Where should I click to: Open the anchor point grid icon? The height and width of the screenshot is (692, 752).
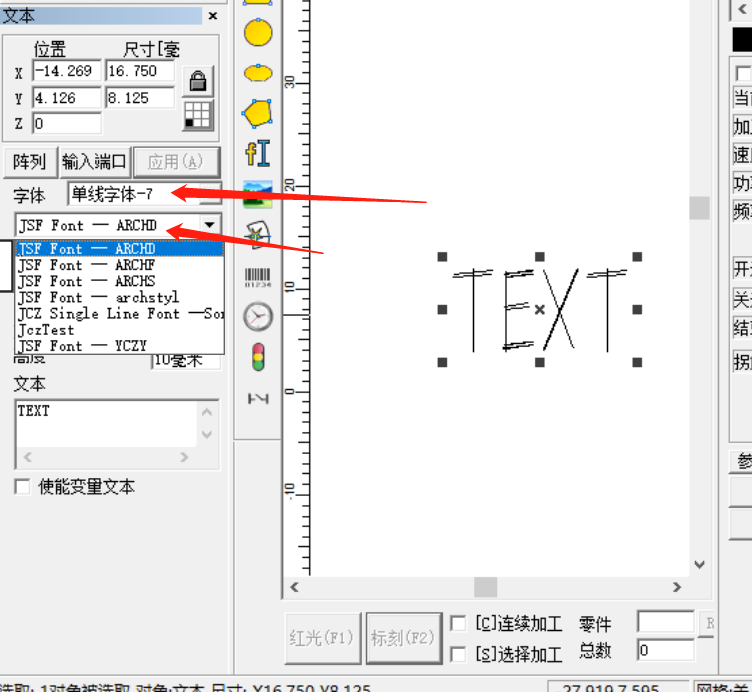[x=198, y=115]
